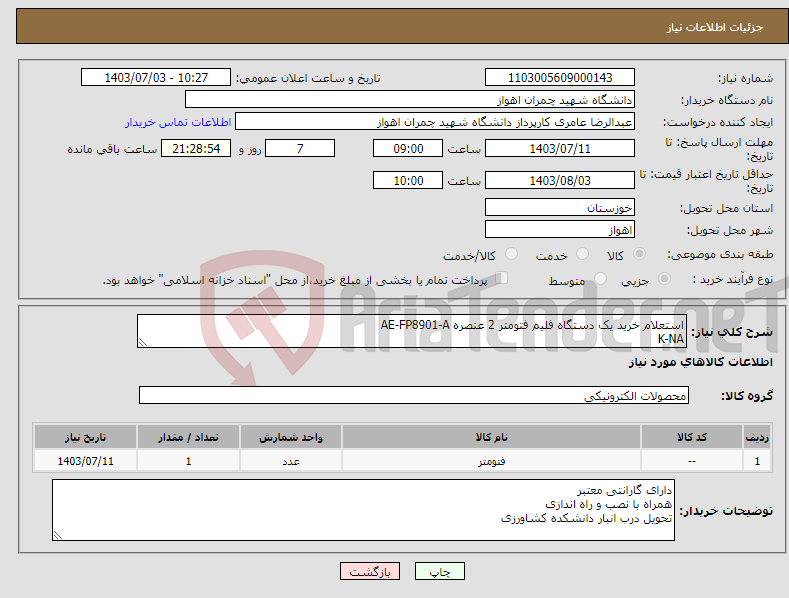The image size is (789, 598).
Task: Toggle the treasury bonds payment checkbox
Action: pyautogui.click(x=502, y=278)
